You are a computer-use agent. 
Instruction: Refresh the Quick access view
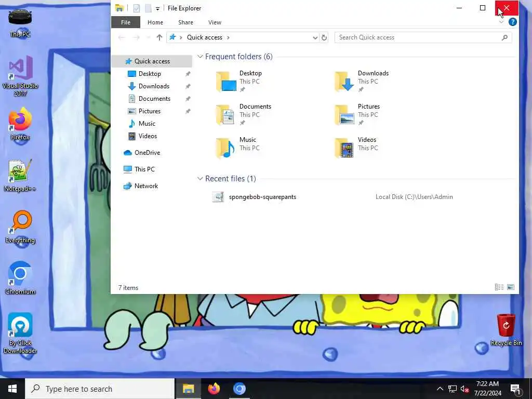click(324, 37)
